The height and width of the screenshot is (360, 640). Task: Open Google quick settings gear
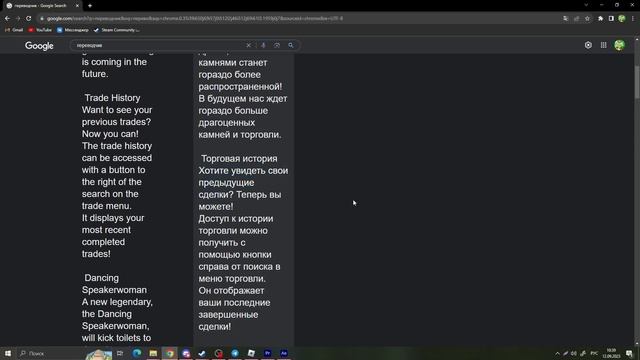coord(588,45)
